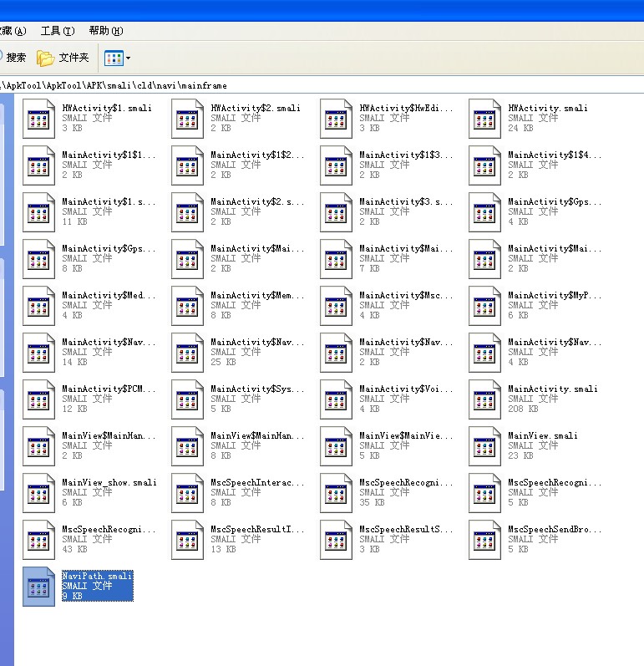This screenshot has height=666, width=644.
Task: Select the MainActivity$Mem... file icon
Action: point(187,306)
